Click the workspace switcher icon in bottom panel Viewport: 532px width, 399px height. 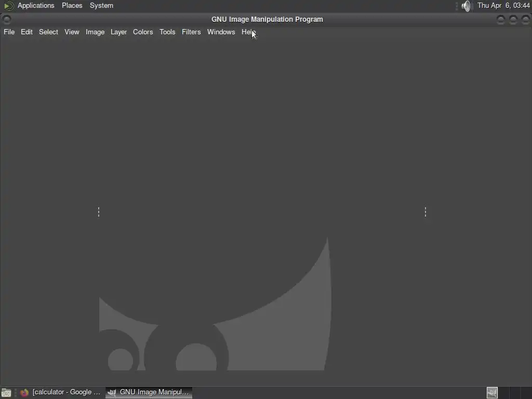pos(492,393)
